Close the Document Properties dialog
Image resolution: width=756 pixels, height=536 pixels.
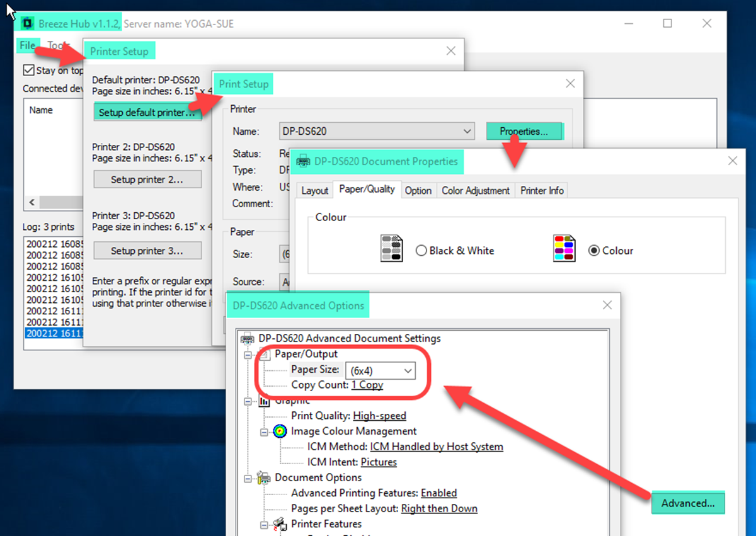pos(733,161)
